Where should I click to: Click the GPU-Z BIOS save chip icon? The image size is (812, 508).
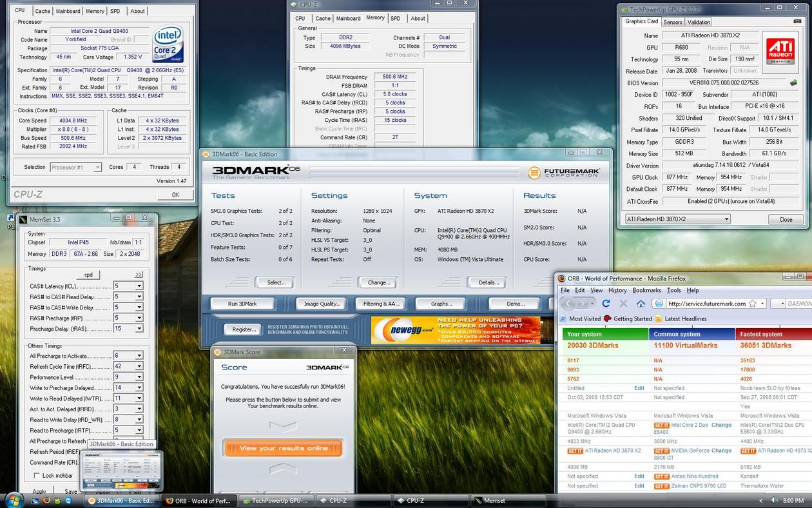click(793, 83)
